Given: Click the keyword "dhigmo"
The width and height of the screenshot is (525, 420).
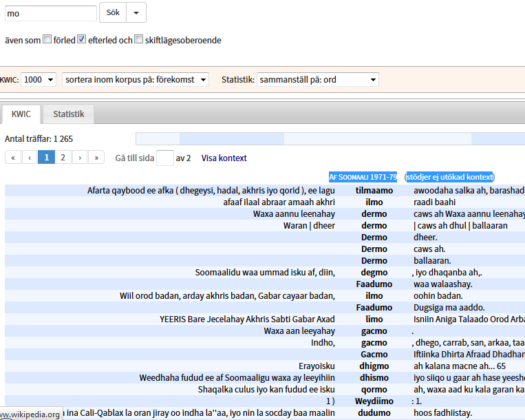Looking at the screenshot, I should pyautogui.click(x=374, y=366).
